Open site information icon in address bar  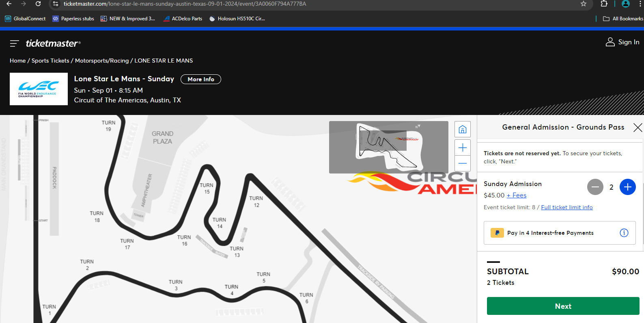(x=56, y=4)
